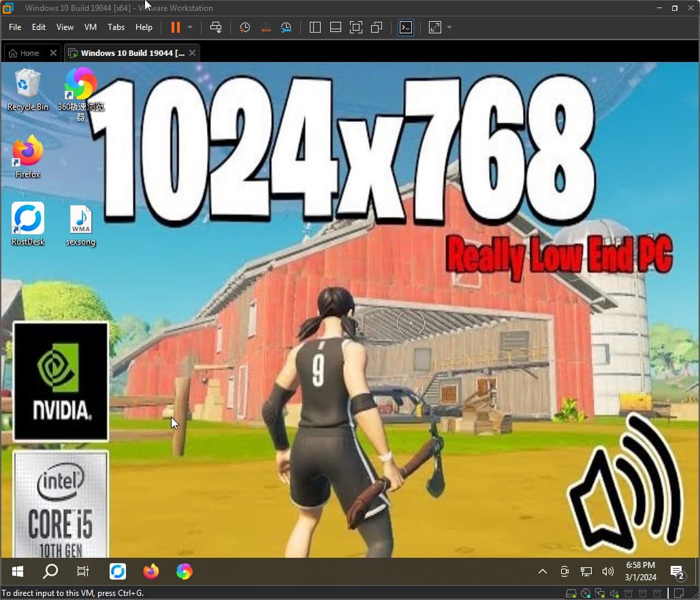Click the hard disk device status icon
Screen dimensions: 700x600
(x=571, y=594)
